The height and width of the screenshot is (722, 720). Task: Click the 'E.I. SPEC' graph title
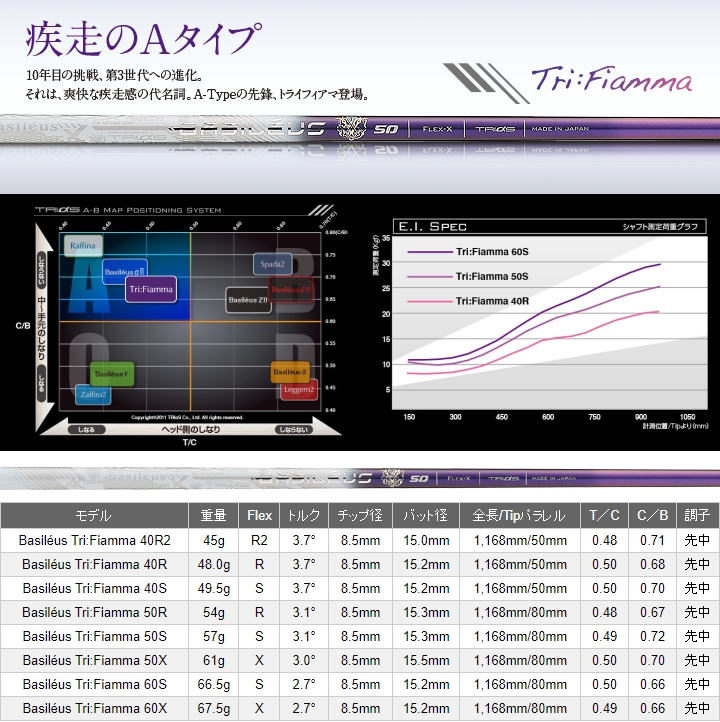[432, 227]
